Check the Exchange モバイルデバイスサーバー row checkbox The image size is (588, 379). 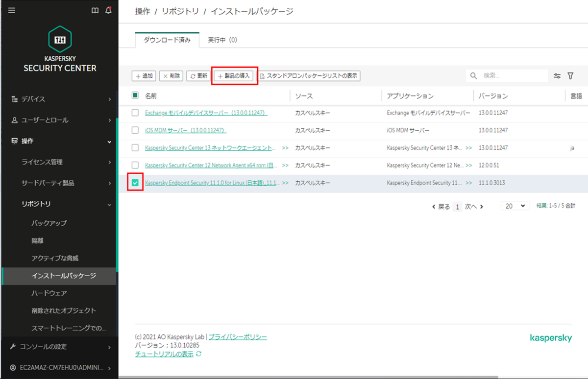tap(135, 113)
